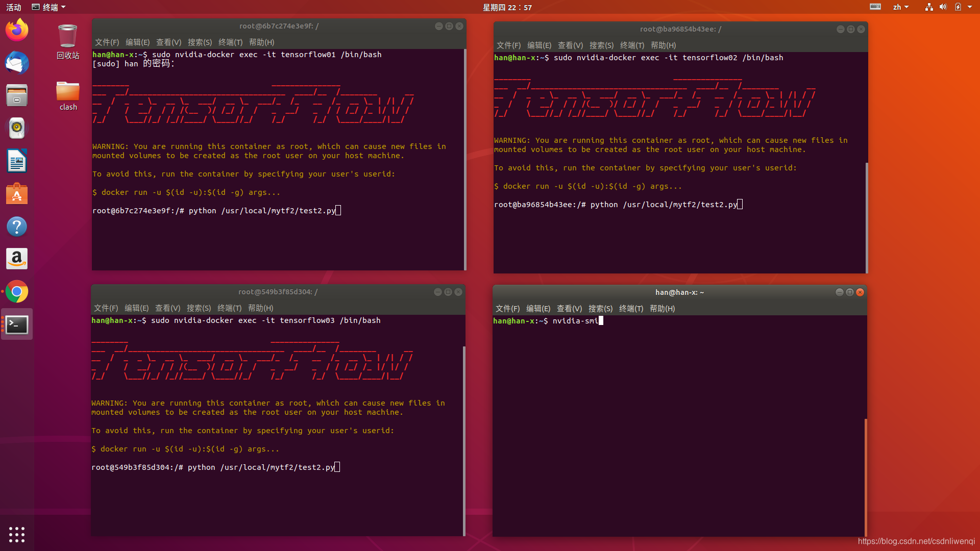The width and height of the screenshot is (980, 551).
Task: Click the Thunderbird mail icon in dock
Action: pyautogui.click(x=17, y=64)
